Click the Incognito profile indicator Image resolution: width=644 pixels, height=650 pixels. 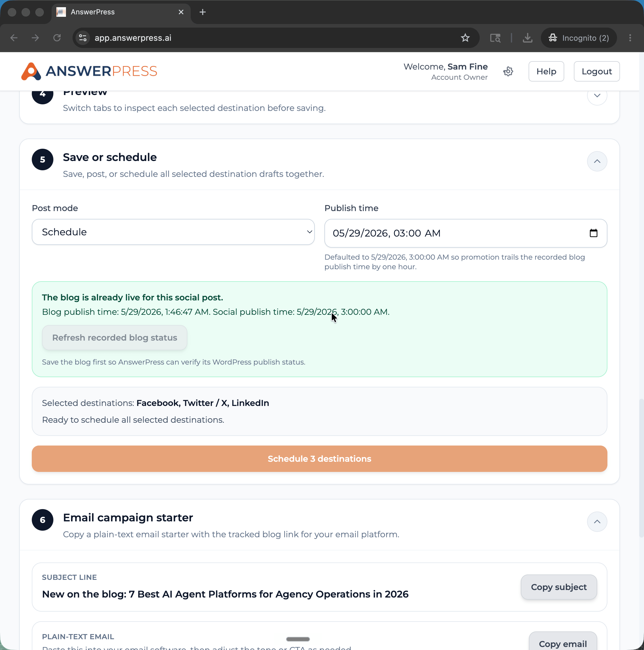(579, 38)
